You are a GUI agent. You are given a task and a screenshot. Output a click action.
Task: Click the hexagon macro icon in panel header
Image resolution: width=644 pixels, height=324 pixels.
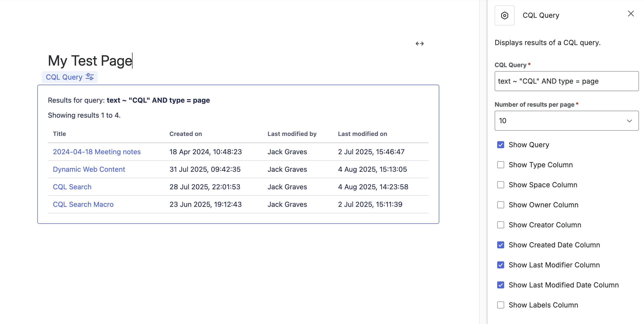[504, 16]
